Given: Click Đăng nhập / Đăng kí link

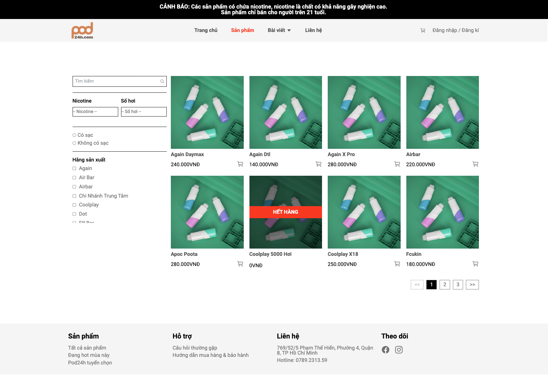Looking at the screenshot, I should point(455,30).
